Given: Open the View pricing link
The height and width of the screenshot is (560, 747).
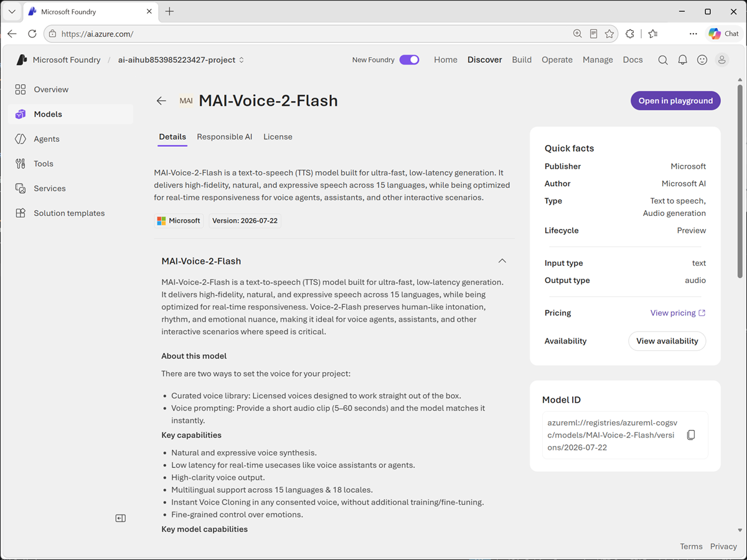Looking at the screenshot, I should 678,313.
